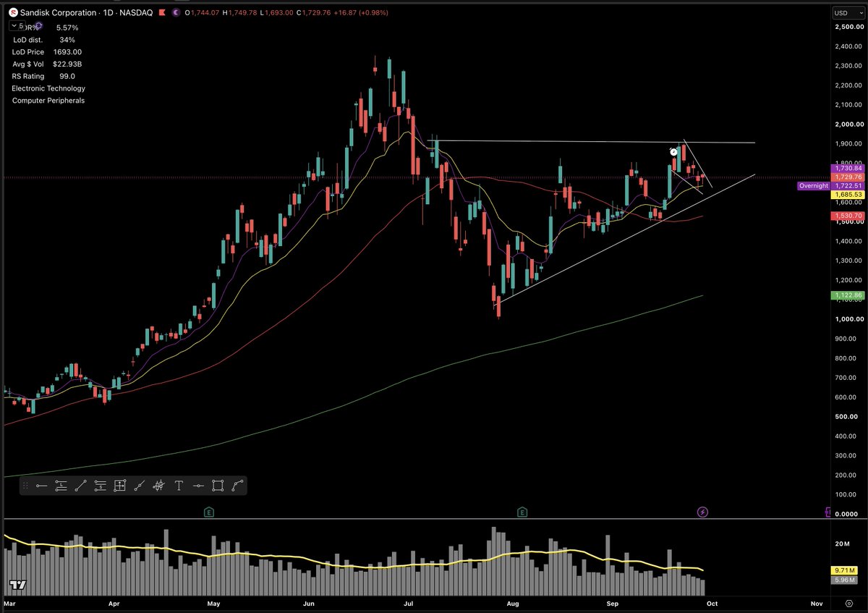Click the TradingView logo watermark button
868x613 pixels.
[x=17, y=585]
